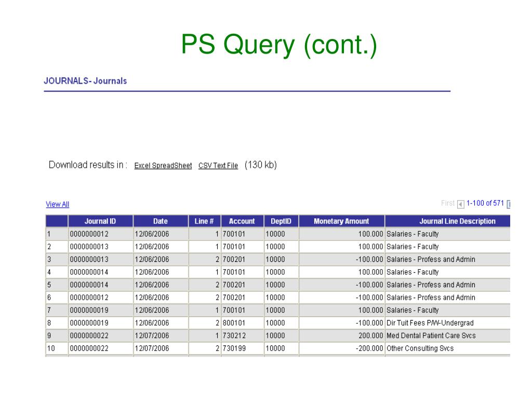The height and width of the screenshot is (399, 532).
Task: Click Journal ID 0000000014 in row 5
Action: point(89,285)
